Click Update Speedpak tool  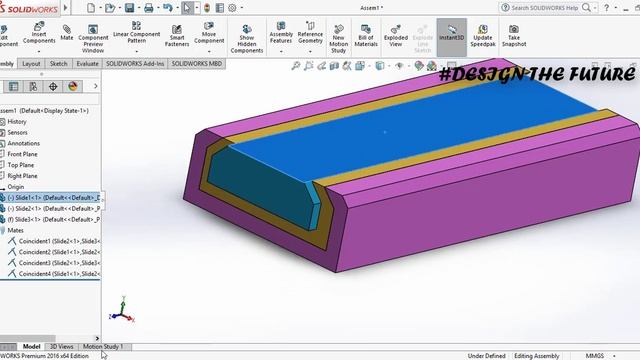[482, 36]
